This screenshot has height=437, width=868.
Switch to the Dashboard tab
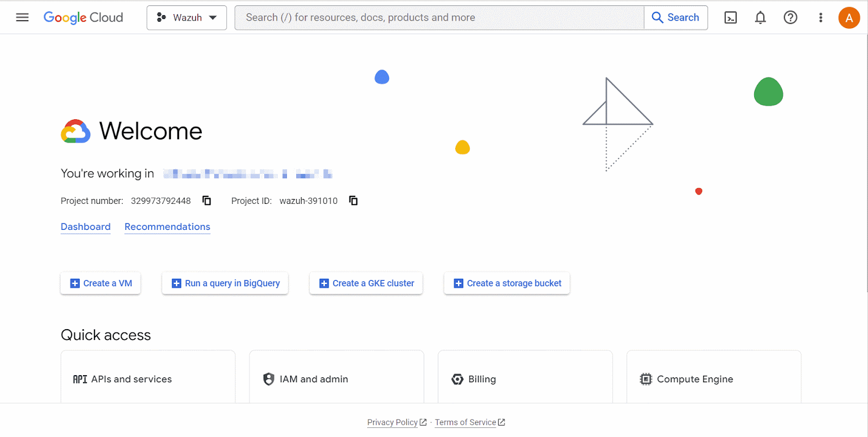click(85, 227)
